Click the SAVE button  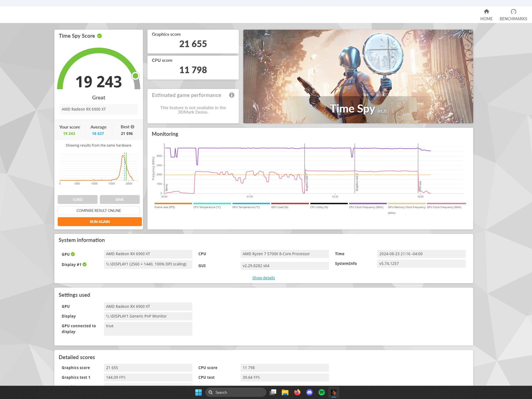(x=119, y=199)
